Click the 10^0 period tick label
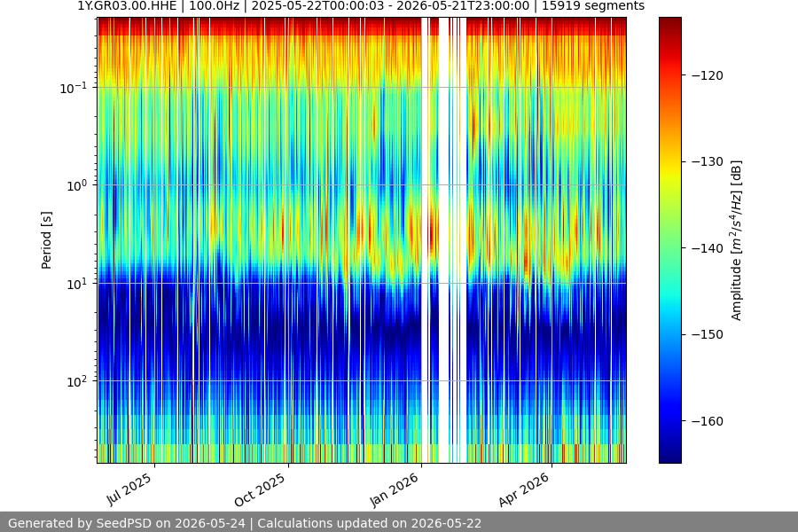 click(77, 185)
